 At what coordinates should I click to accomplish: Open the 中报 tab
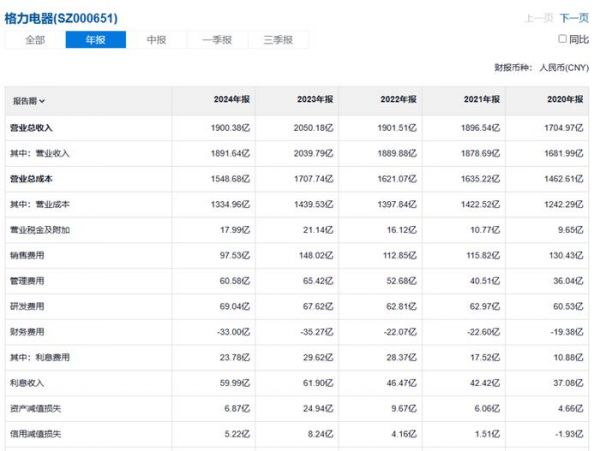[156, 40]
